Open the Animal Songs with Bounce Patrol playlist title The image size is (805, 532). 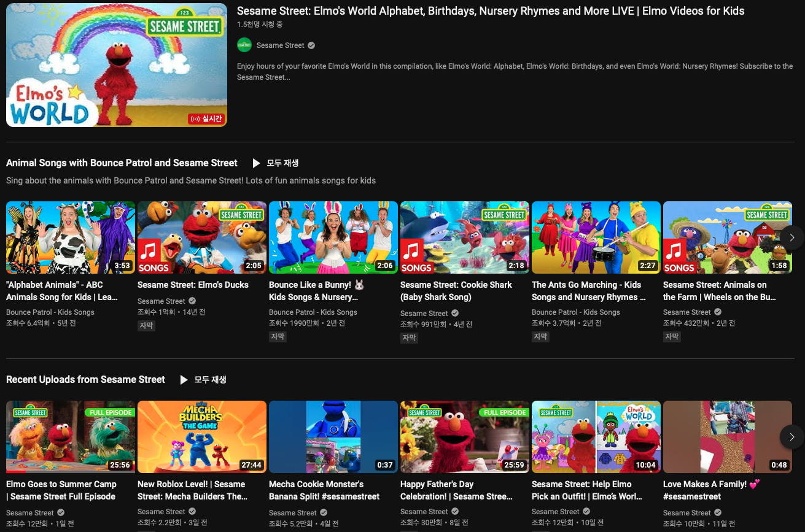(122, 163)
